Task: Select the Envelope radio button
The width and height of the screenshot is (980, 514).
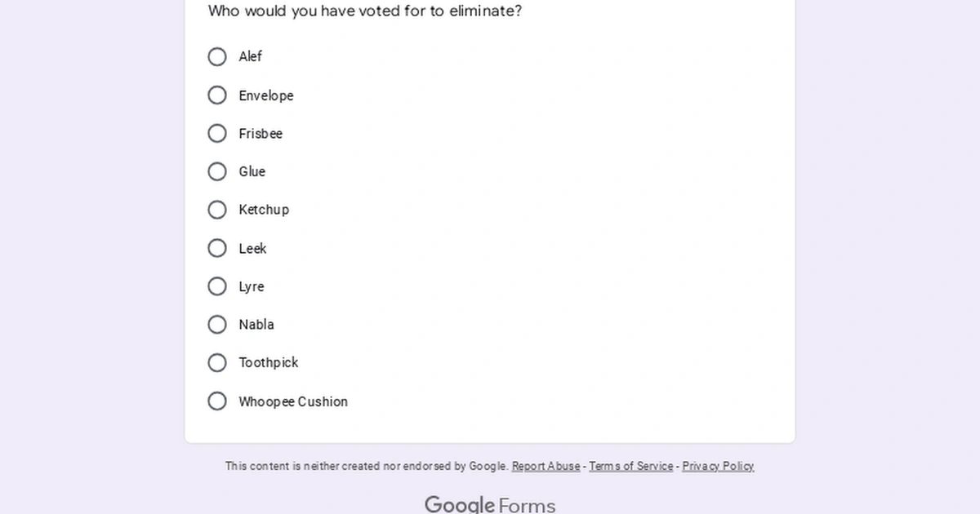Action: coord(216,95)
